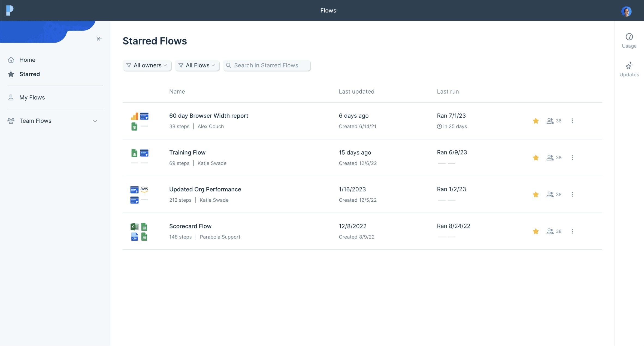
Task: Click the Scorecard Flow source icons thumbnail
Action: tap(139, 232)
